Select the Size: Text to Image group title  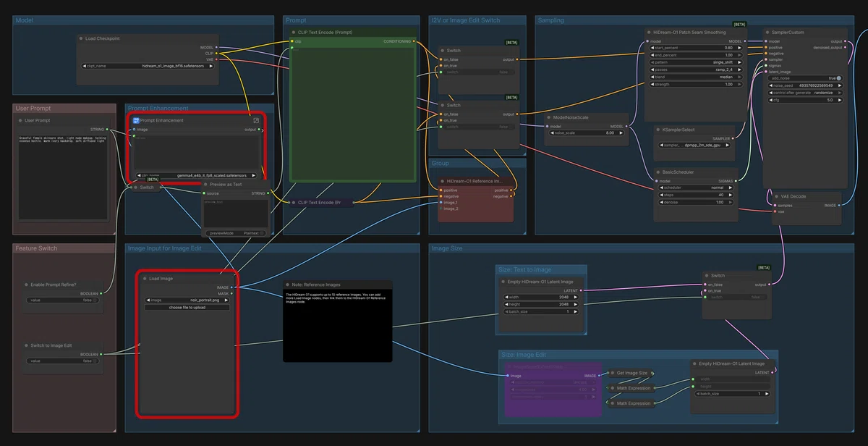(525, 269)
